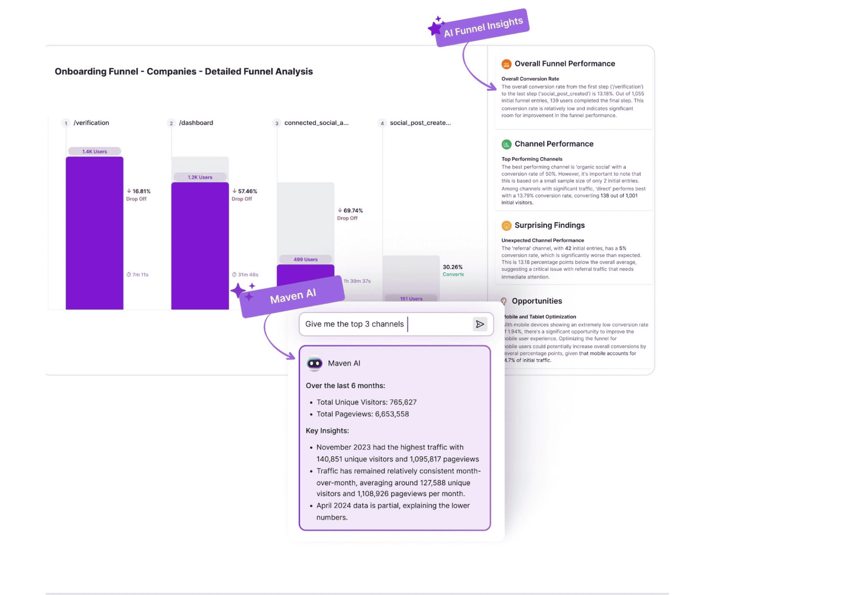Click the '30.26%' converted value
868x595 pixels.
[x=453, y=267]
